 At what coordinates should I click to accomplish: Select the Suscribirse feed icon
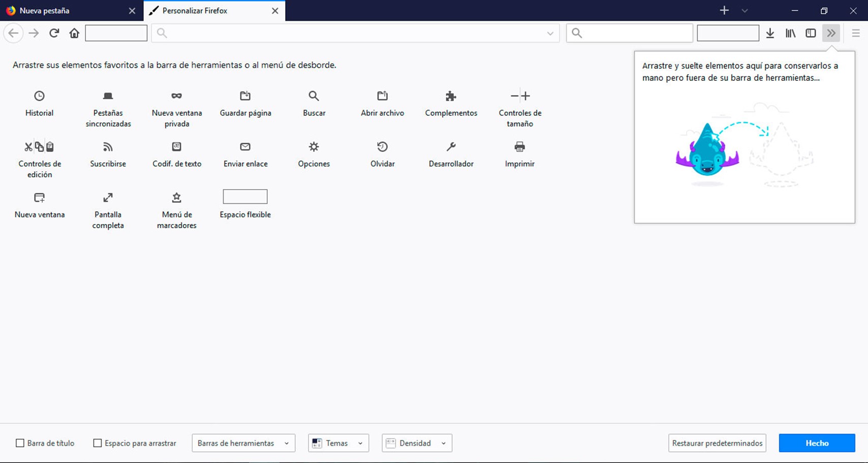[108, 147]
